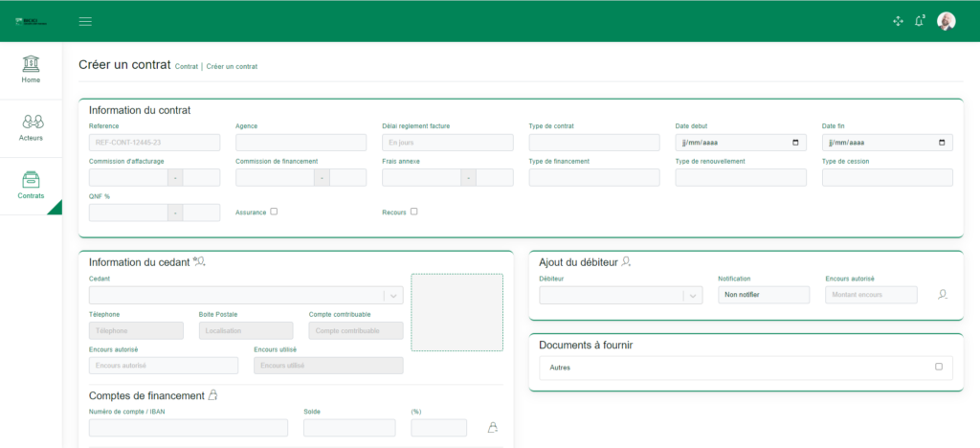The width and height of the screenshot is (980, 448).
Task: Open the Type de contrat selector
Action: [x=593, y=143]
